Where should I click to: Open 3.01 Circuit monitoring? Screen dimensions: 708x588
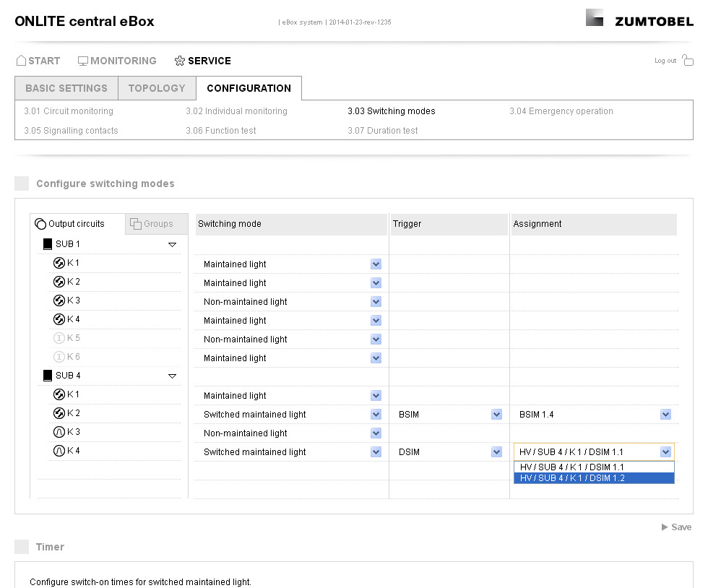click(69, 111)
